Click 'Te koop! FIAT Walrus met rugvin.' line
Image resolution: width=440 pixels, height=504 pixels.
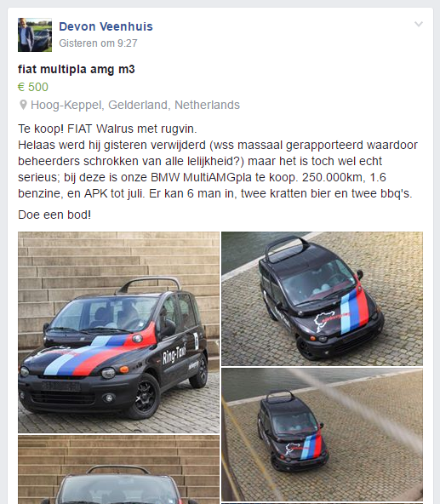107,129
